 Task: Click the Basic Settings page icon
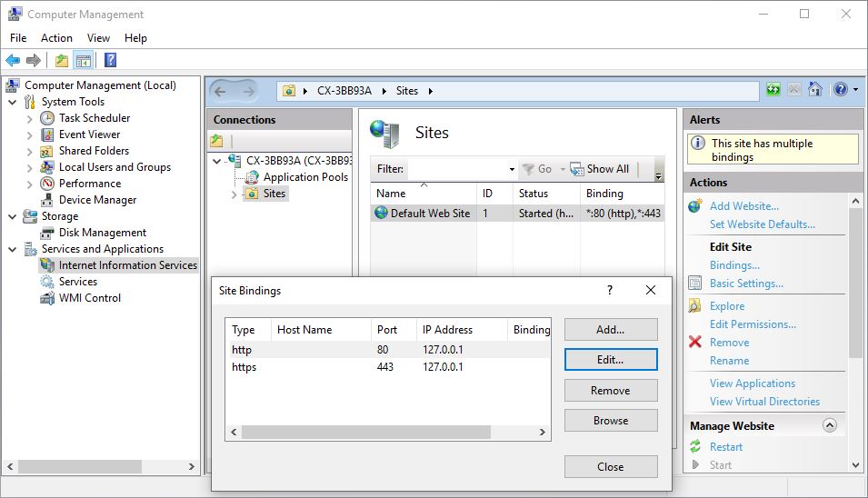[694, 283]
